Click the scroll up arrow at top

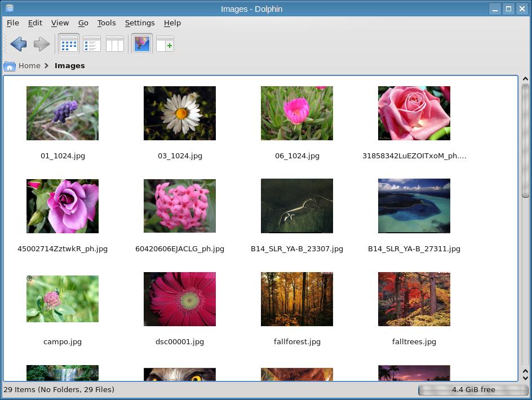click(x=526, y=79)
